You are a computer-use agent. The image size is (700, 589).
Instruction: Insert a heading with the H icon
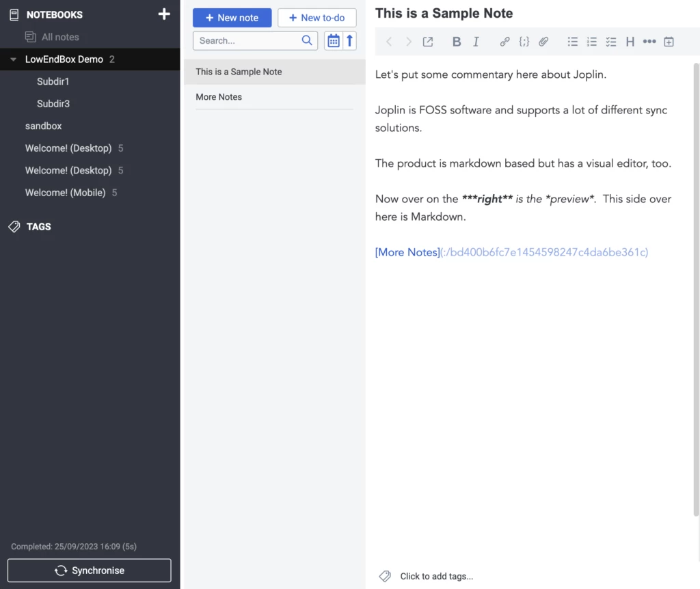(630, 42)
